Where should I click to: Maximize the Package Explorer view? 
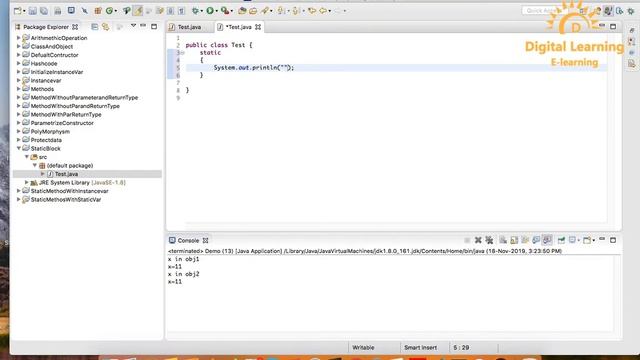pyautogui.click(x=154, y=27)
